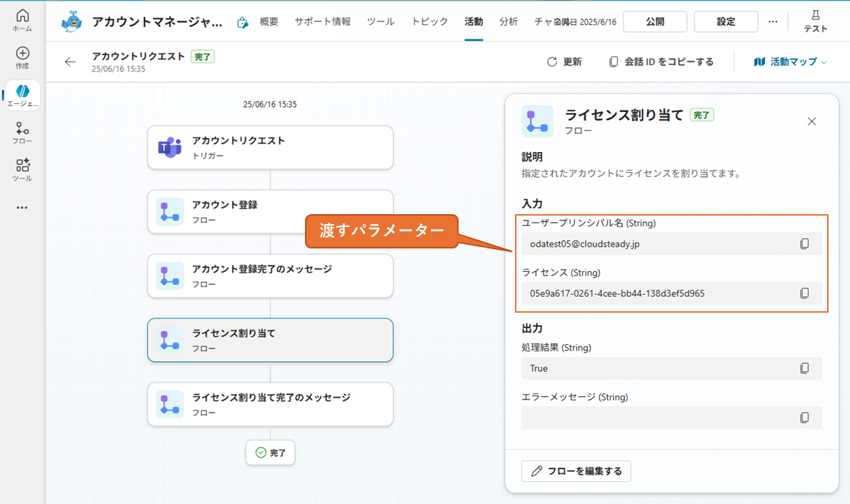Click the odatest05@cloudsteady.jp input value
The height and width of the screenshot is (504, 850).
[671, 244]
